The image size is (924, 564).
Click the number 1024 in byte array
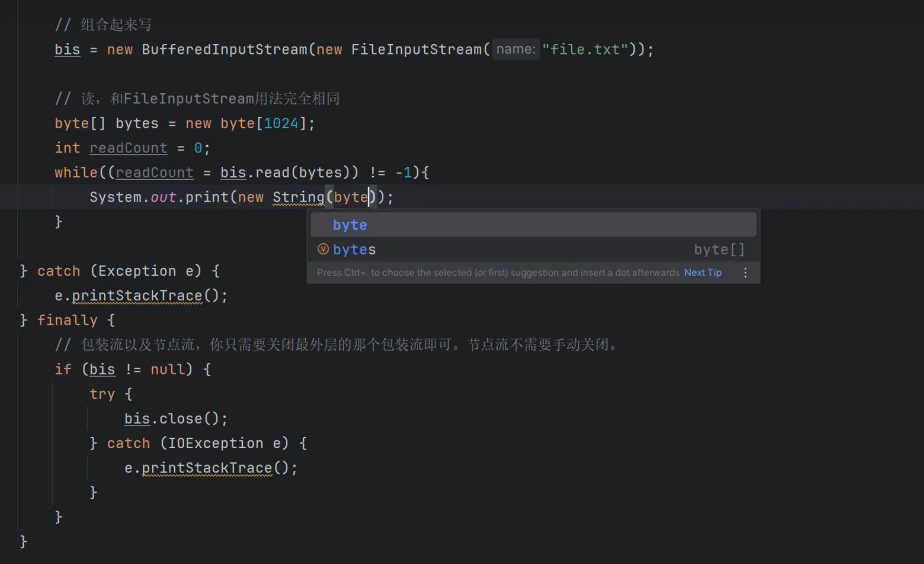point(281,123)
